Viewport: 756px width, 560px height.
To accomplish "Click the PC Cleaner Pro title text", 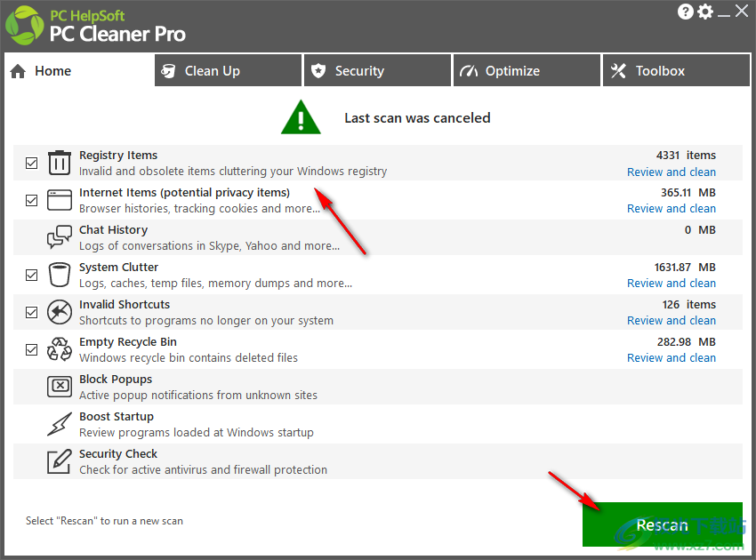I will tap(117, 34).
